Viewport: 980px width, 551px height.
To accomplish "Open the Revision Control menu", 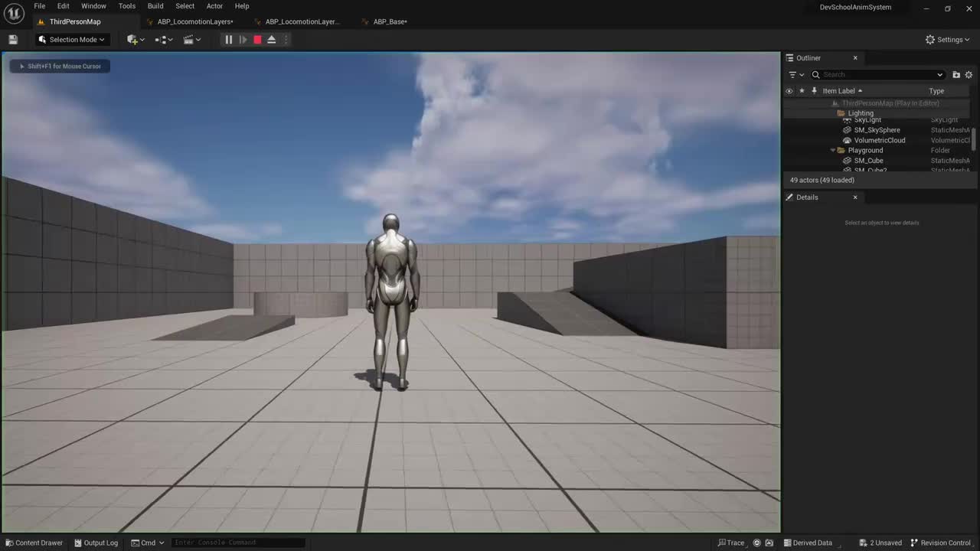I will pyautogui.click(x=940, y=543).
